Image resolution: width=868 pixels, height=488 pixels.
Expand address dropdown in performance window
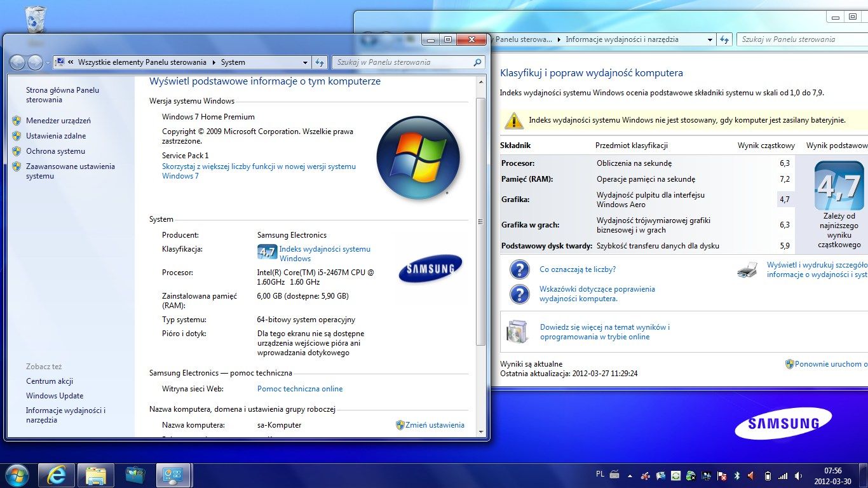[710, 39]
